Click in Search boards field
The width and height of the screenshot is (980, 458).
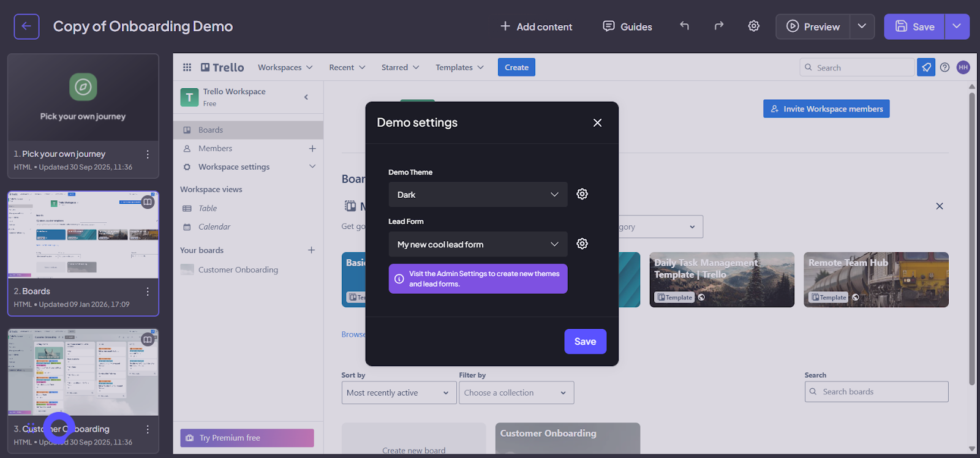[876, 392]
